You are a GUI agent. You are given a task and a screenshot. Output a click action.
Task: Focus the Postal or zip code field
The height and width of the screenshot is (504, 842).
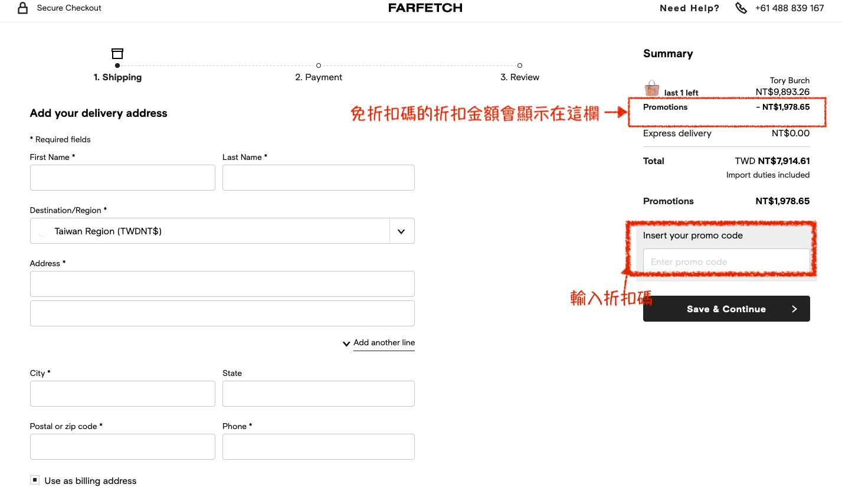coord(122,447)
